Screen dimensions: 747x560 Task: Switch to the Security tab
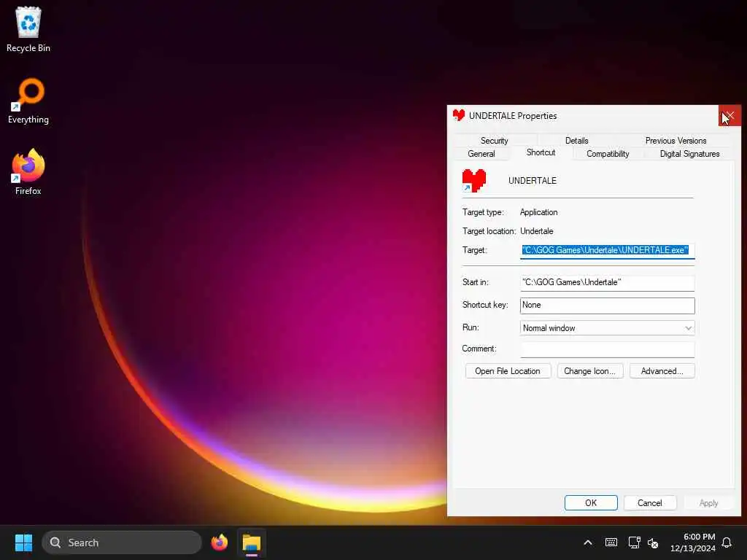(x=494, y=141)
